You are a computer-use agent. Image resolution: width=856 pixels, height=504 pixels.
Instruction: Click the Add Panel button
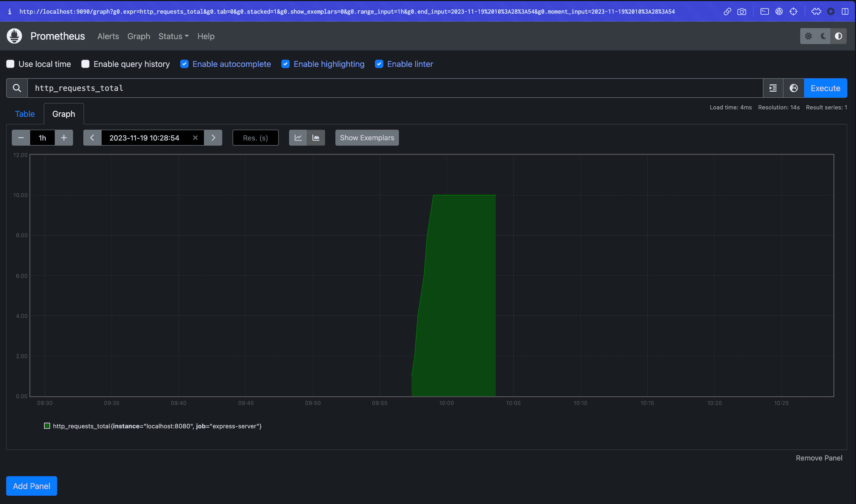tap(31, 486)
